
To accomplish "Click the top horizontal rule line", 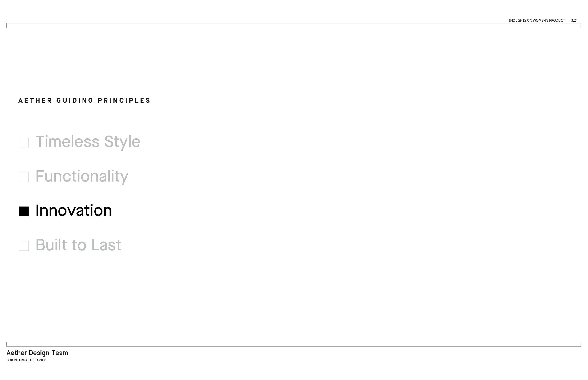I will [x=294, y=23].
